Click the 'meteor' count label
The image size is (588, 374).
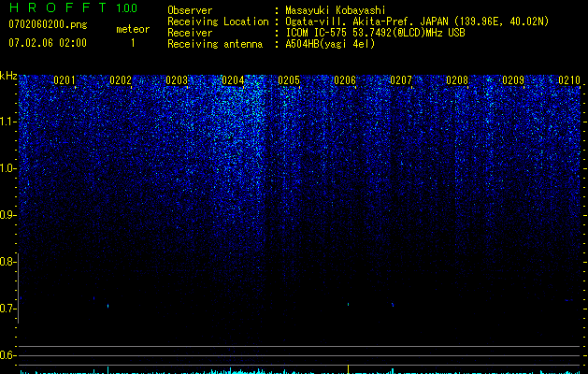click(133, 29)
